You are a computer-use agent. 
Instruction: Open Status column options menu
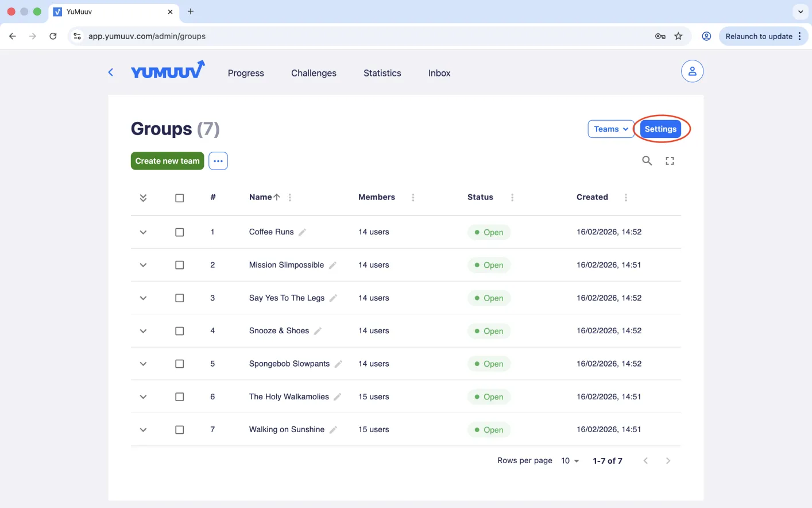coord(512,197)
